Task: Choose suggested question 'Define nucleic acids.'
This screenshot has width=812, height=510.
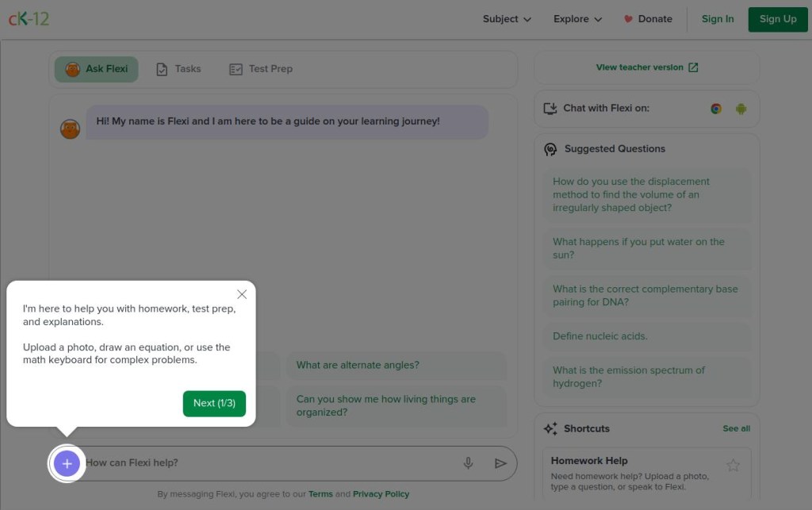Action: [x=600, y=336]
